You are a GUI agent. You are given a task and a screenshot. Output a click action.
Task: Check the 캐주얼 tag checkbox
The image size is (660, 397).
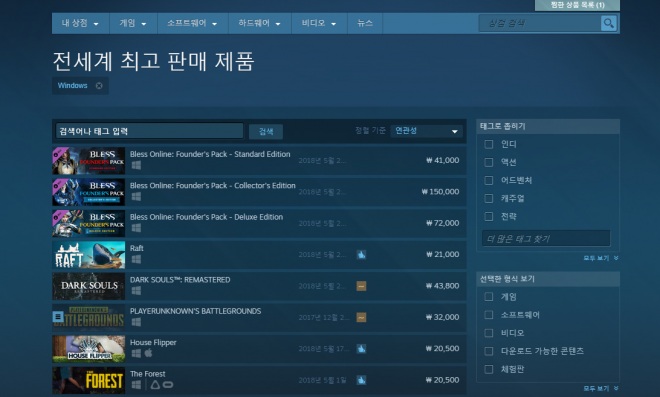(x=489, y=198)
